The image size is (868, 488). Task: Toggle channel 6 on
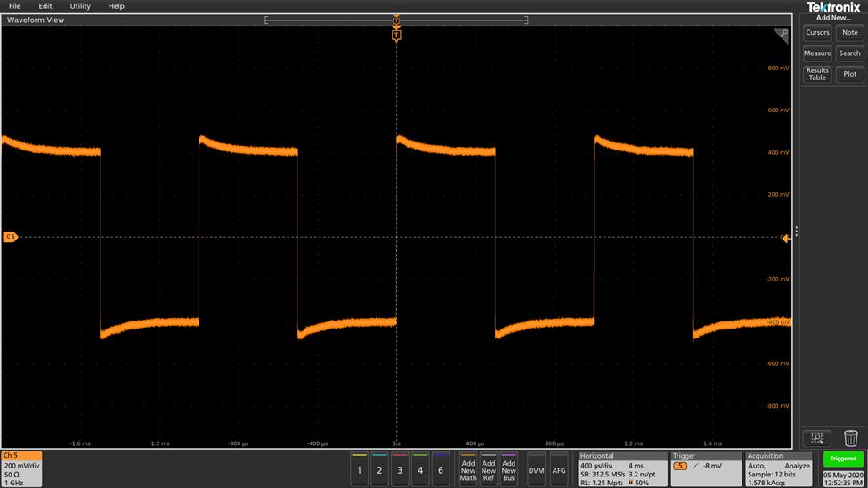coord(440,468)
